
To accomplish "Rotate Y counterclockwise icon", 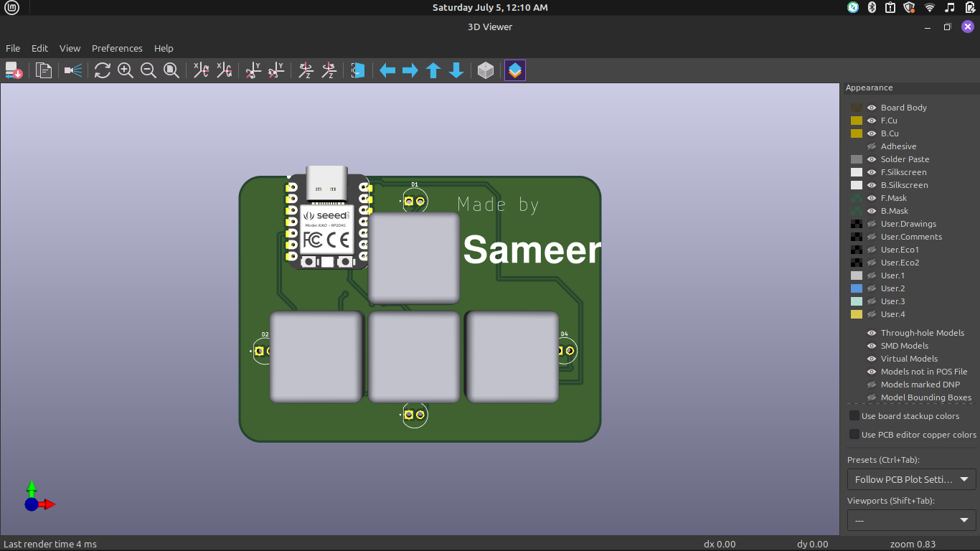I will (x=276, y=70).
